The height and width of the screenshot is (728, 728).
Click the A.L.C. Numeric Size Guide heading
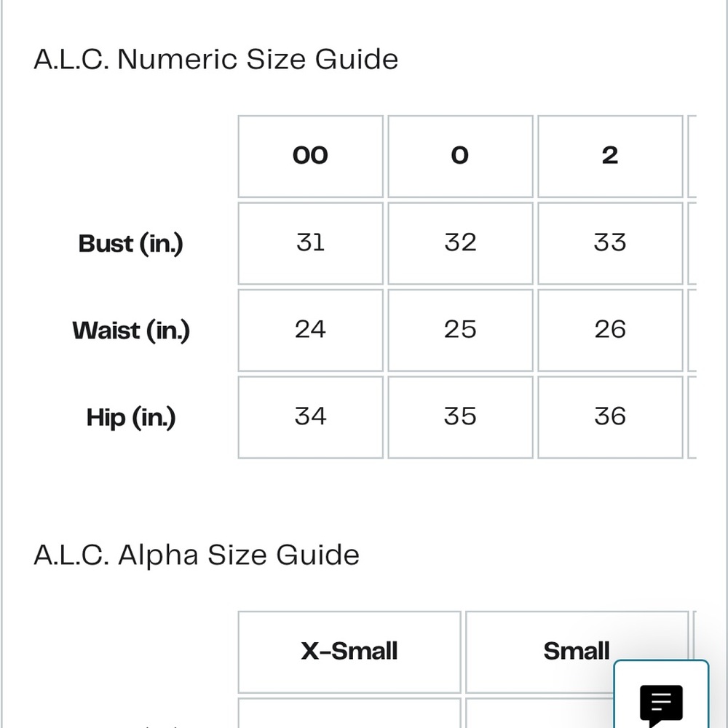point(216,60)
